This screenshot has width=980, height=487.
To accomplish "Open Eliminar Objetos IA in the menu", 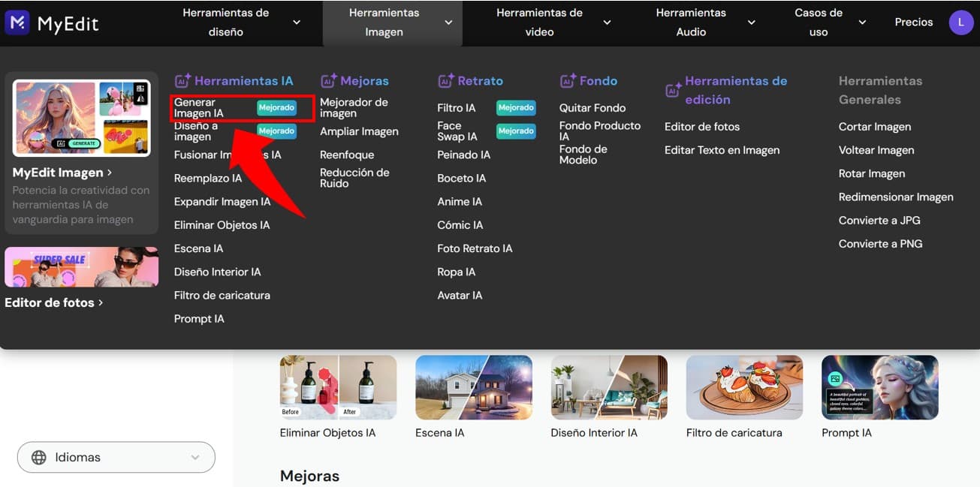I will tap(222, 225).
